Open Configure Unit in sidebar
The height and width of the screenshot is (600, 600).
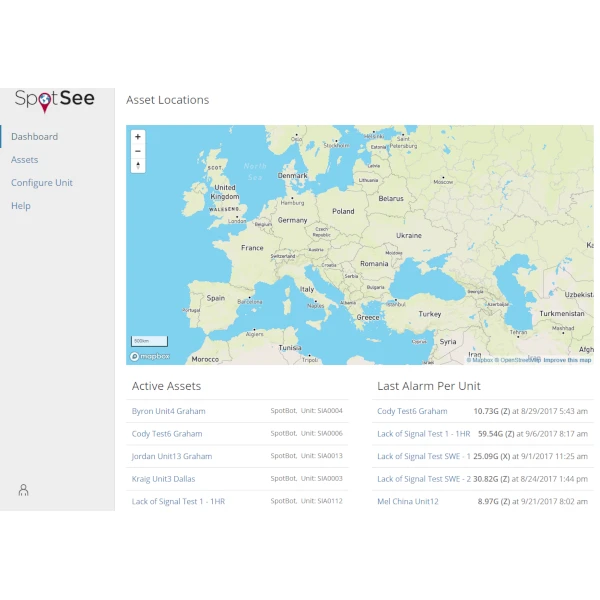[x=42, y=183]
